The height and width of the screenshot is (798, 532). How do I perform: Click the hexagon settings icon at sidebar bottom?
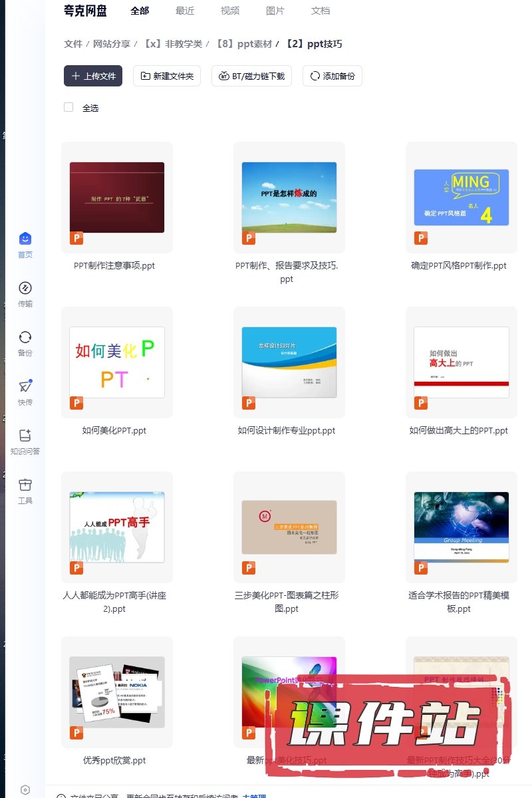pyautogui.click(x=25, y=790)
